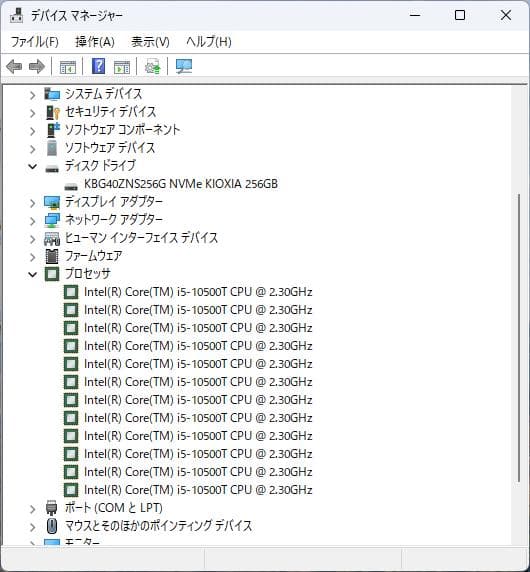Expand the システム デバイス node
The width and height of the screenshot is (530, 572).
(x=32, y=95)
